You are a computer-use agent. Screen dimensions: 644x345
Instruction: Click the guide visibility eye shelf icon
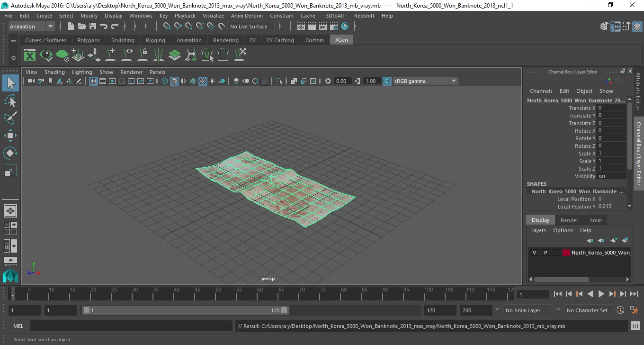(x=126, y=55)
